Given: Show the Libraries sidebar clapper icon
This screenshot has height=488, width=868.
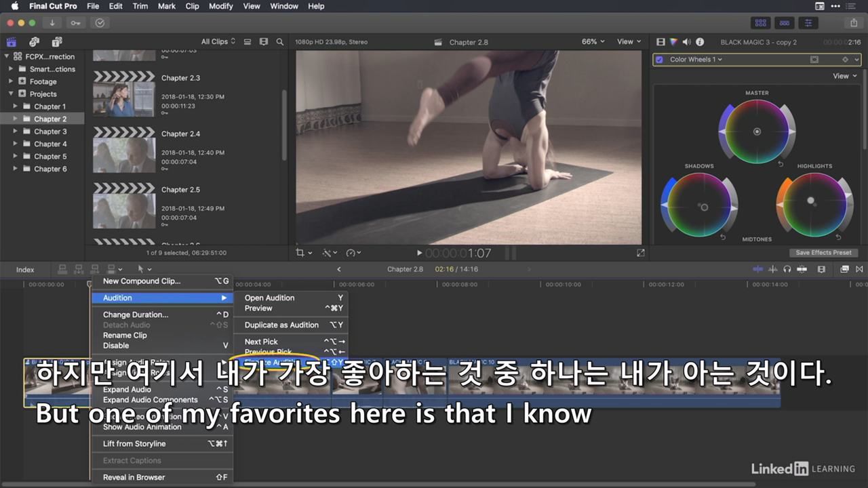Looking at the screenshot, I should [12, 42].
